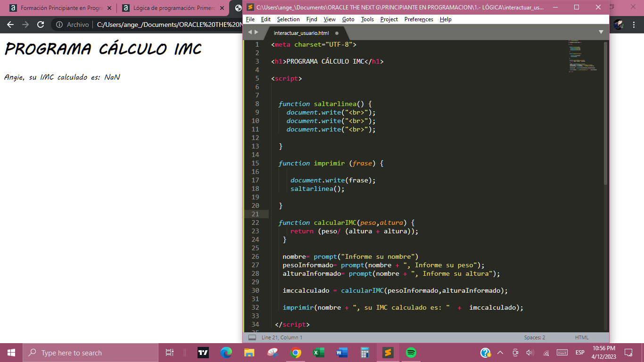Screen dimensions: 644x362
Task: Click the taskbar search box
Action: click(90, 353)
